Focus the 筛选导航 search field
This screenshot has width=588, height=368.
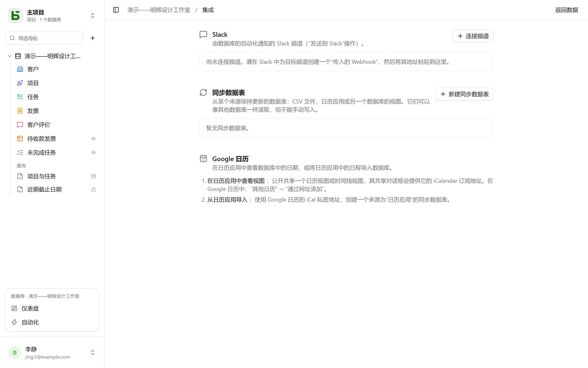coord(44,38)
